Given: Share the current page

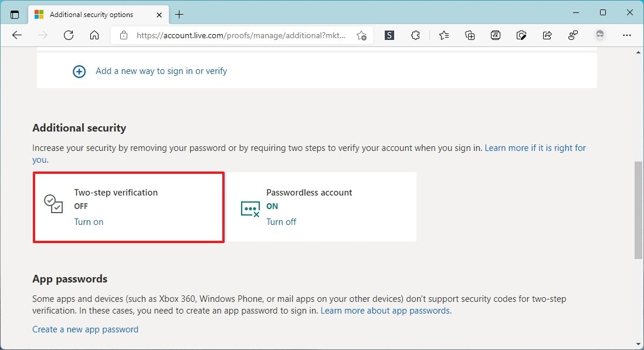Looking at the screenshot, I should tap(547, 35).
